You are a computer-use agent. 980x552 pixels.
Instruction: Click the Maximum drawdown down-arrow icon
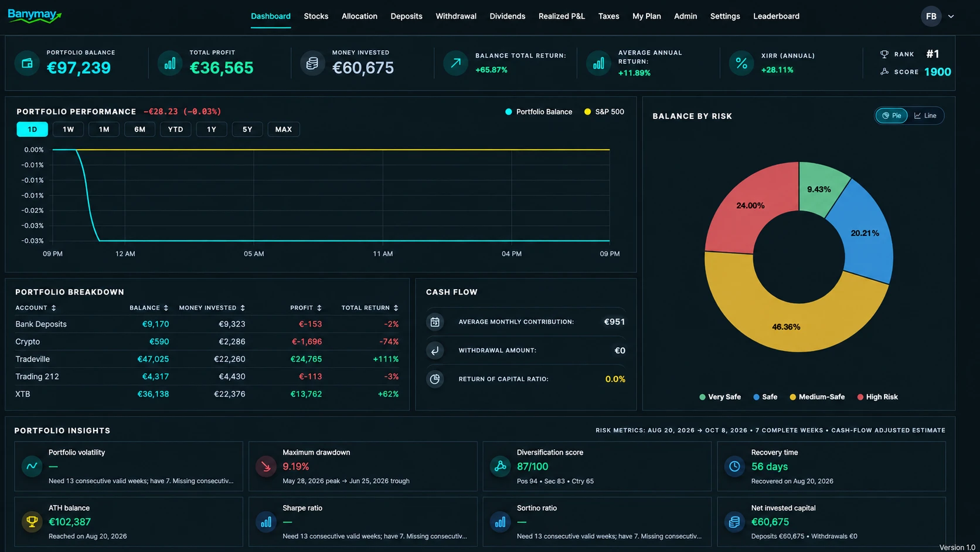pos(266,466)
